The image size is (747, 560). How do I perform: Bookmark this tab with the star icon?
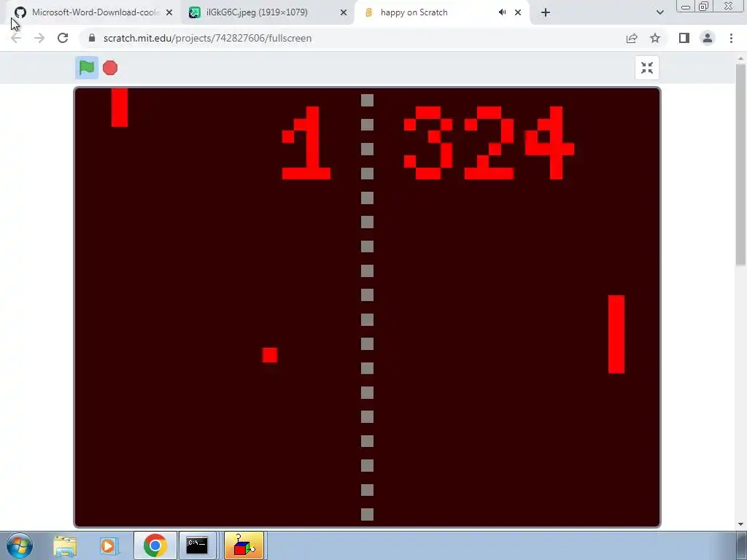655,38
